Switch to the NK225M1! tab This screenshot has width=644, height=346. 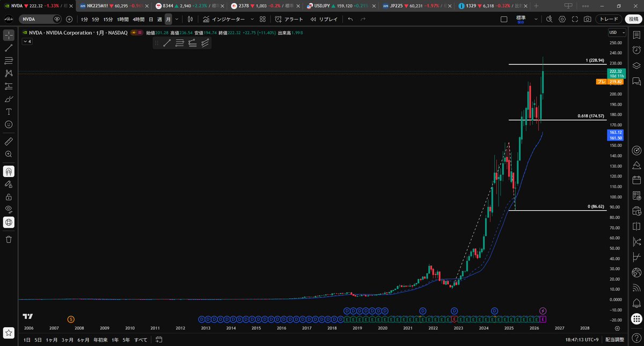click(113, 5)
